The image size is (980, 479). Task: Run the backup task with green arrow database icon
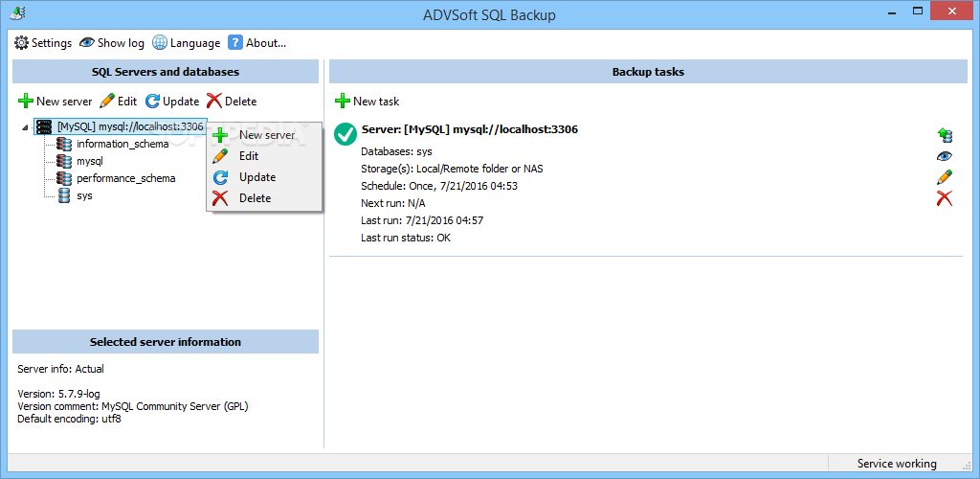click(x=945, y=134)
